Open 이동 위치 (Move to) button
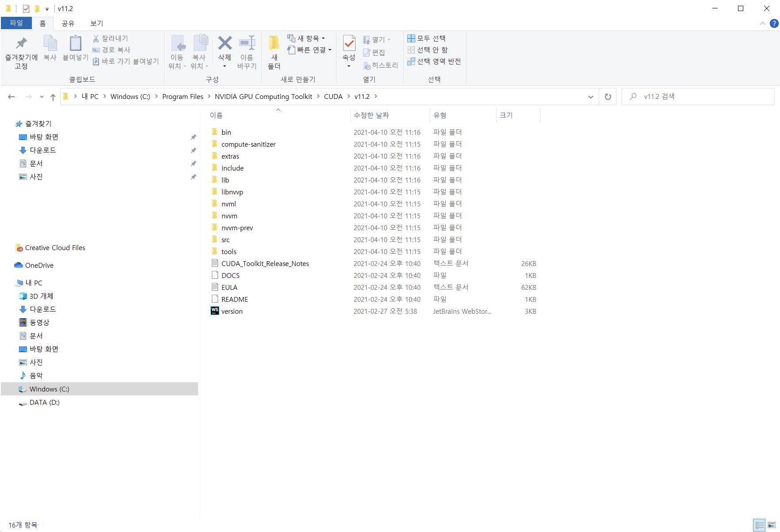Image resolution: width=780 pixels, height=532 pixels. coord(177,52)
